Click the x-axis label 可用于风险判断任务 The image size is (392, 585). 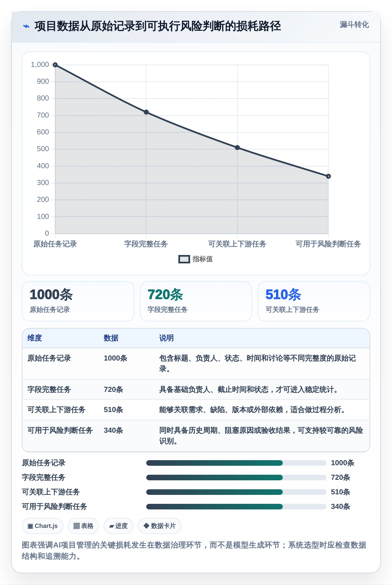(328, 244)
